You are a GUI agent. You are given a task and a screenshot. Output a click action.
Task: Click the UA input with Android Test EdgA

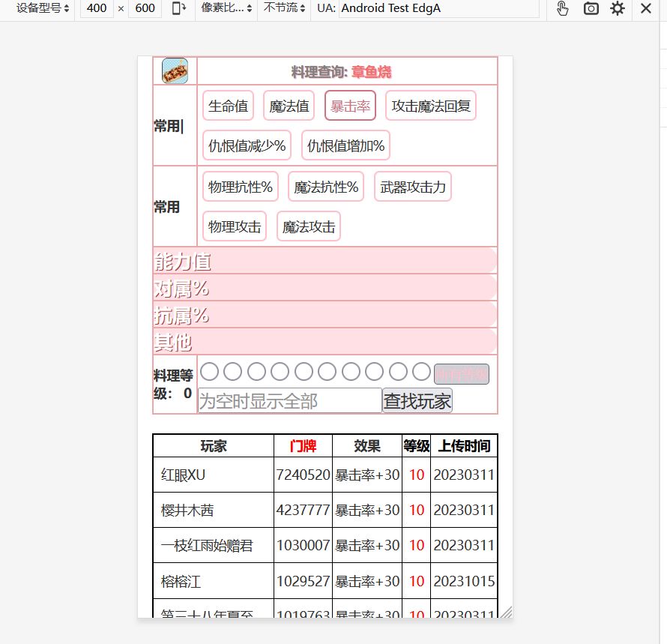(438, 8)
